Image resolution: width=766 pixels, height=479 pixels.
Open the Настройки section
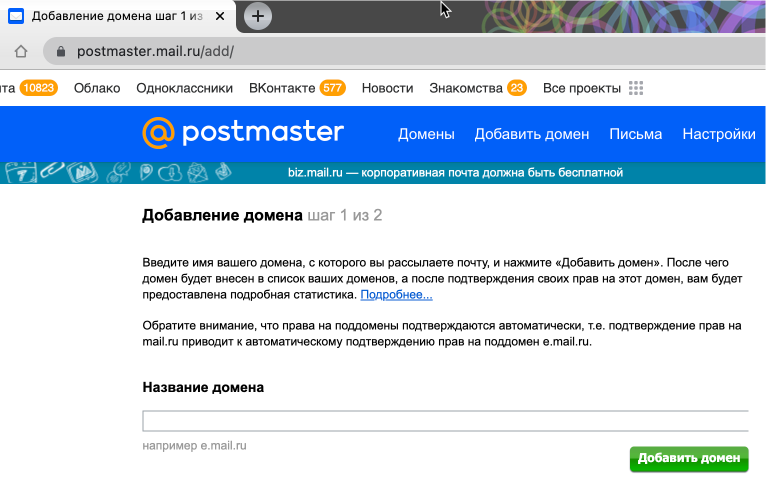[719, 134]
